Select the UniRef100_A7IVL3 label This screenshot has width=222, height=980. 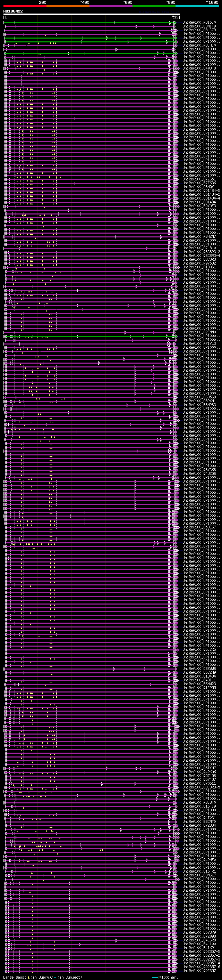[x=199, y=343]
